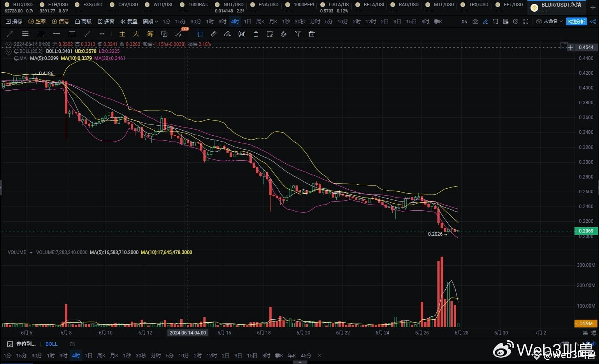Collapse the BOLL indicator legend

coord(9,51)
